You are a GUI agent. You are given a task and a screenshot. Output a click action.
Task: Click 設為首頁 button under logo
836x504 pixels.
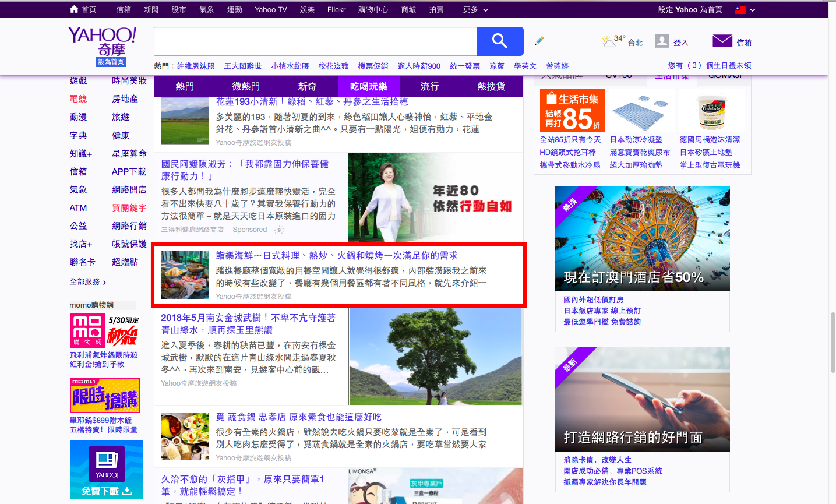point(111,62)
